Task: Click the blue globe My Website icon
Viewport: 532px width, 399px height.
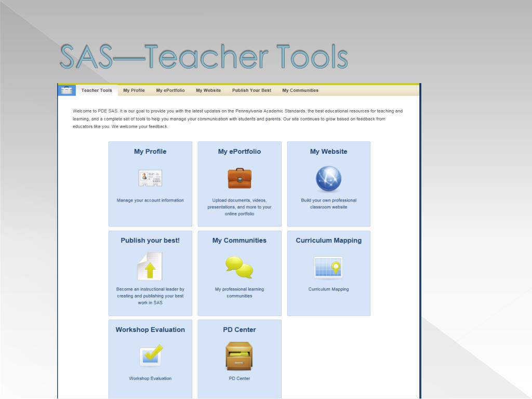Action: (328, 179)
